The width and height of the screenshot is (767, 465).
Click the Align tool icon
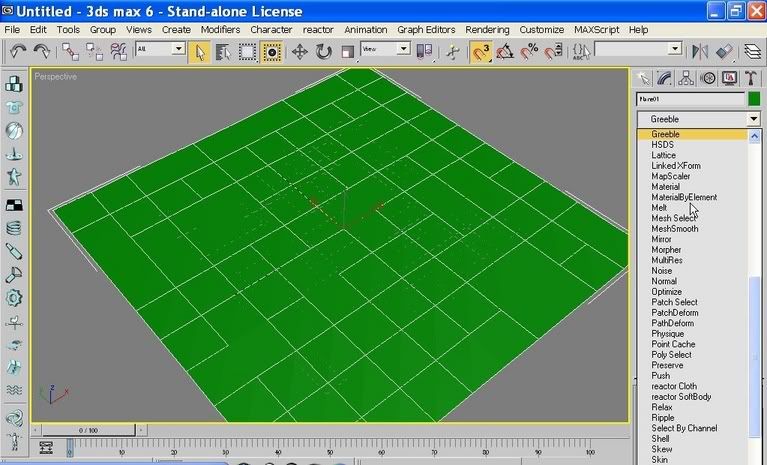click(724, 51)
